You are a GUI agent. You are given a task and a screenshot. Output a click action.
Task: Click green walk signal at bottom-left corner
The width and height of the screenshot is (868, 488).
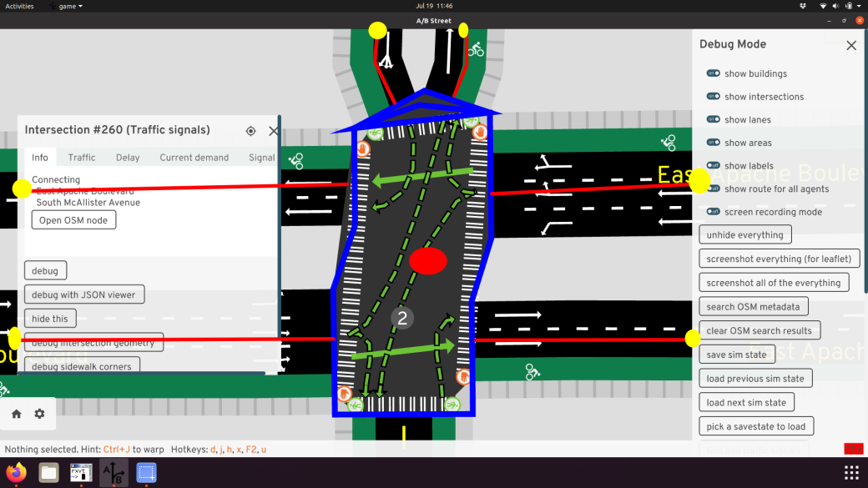click(x=356, y=405)
